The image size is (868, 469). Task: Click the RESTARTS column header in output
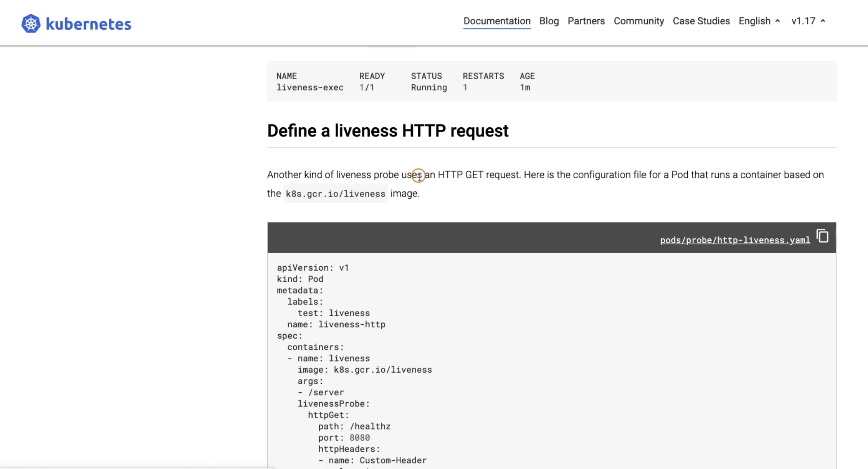[x=483, y=76]
